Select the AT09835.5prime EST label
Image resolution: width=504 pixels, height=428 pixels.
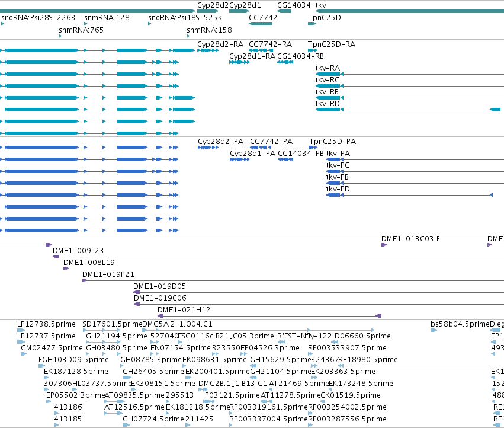[134, 395]
